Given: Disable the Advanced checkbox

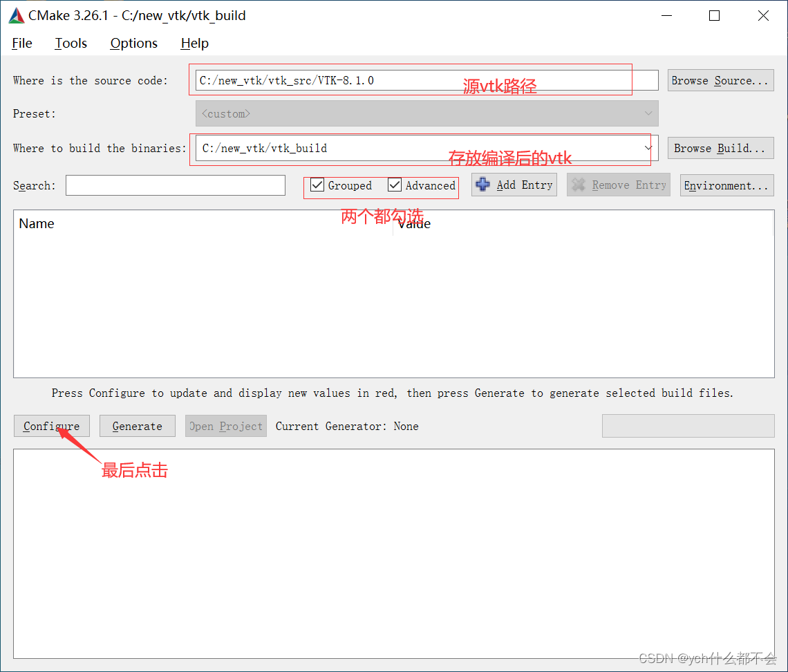Looking at the screenshot, I should point(395,185).
